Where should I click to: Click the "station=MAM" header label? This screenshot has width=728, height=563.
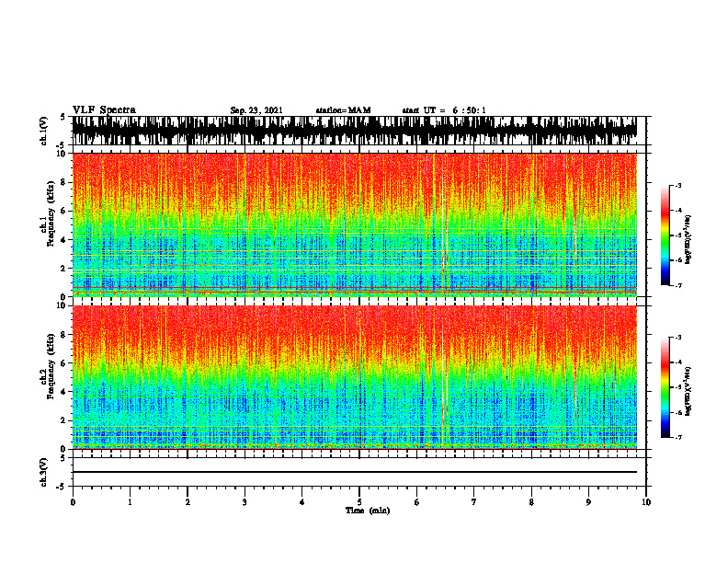[x=343, y=110]
